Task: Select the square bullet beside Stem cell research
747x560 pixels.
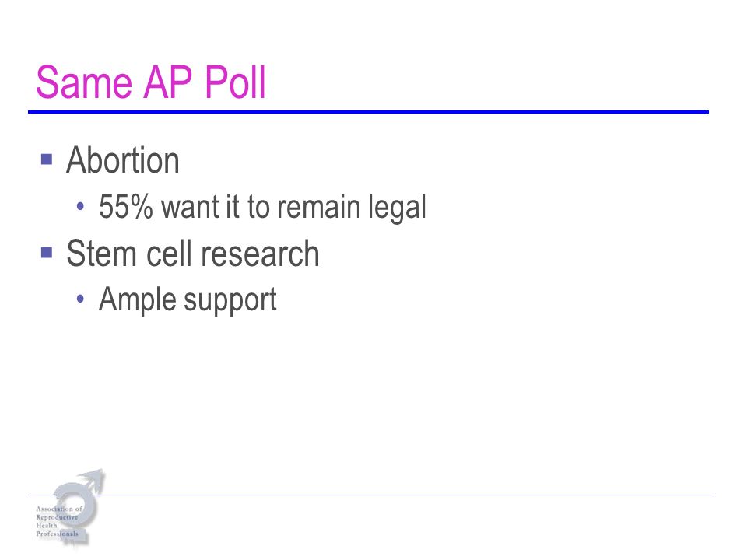Action: pyautogui.click(x=47, y=252)
